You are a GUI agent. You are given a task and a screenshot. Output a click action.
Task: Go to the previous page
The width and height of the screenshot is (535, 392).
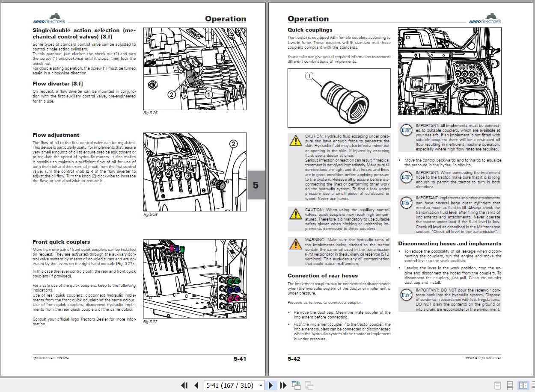(x=196, y=385)
